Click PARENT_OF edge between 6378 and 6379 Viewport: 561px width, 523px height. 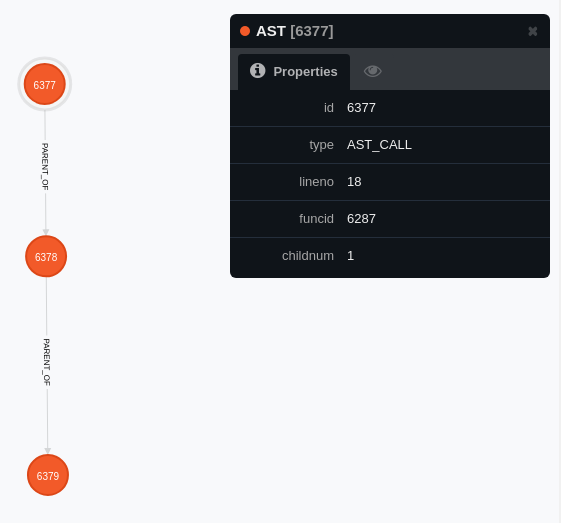[47, 362]
